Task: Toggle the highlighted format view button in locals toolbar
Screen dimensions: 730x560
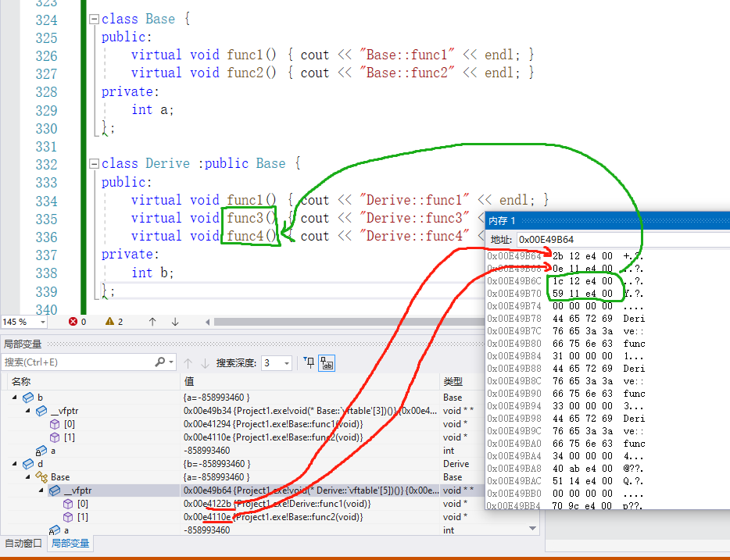Action: click(327, 363)
